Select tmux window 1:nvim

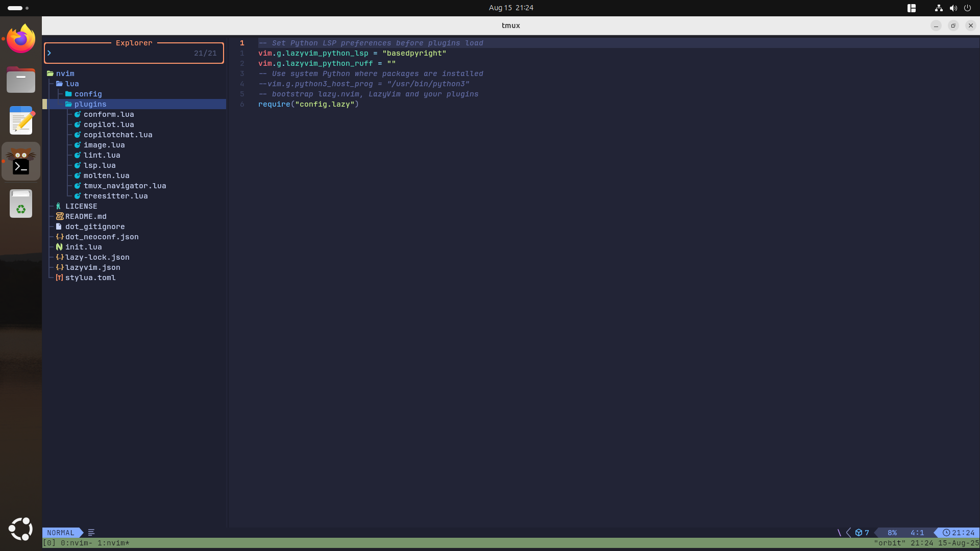[x=113, y=543]
